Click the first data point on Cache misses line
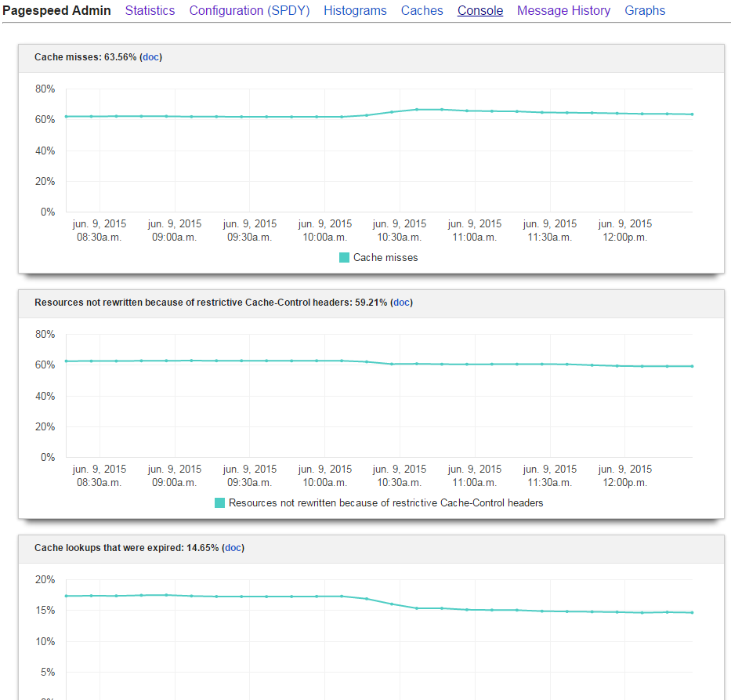The height and width of the screenshot is (700, 731). tap(66, 116)
